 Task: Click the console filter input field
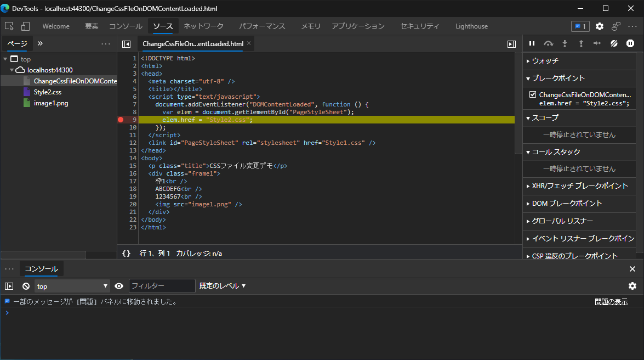(162, 286)
